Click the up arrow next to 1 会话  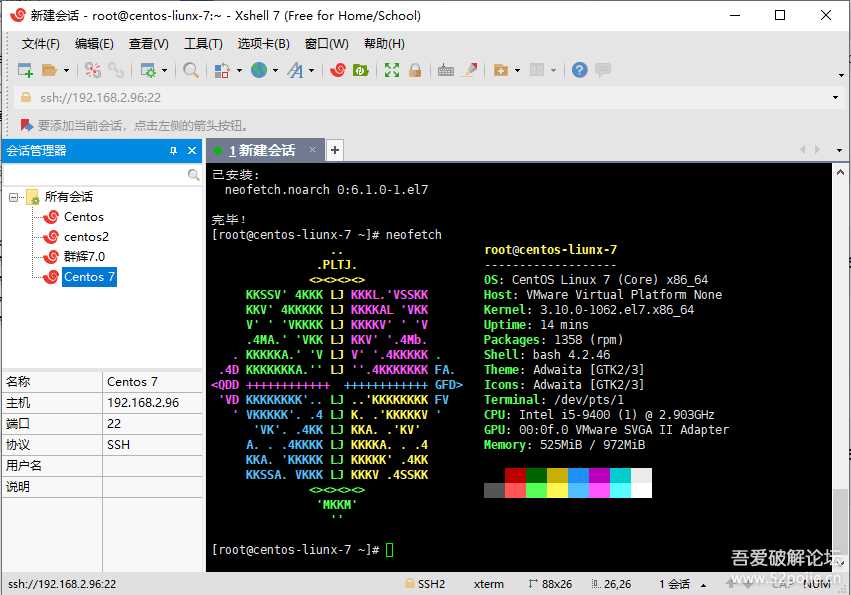(x=703, y=585)
